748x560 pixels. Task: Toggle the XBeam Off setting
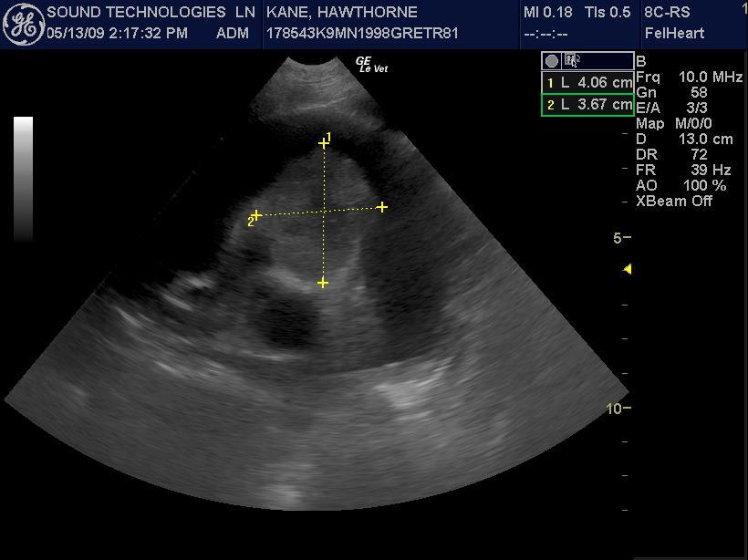674,201
